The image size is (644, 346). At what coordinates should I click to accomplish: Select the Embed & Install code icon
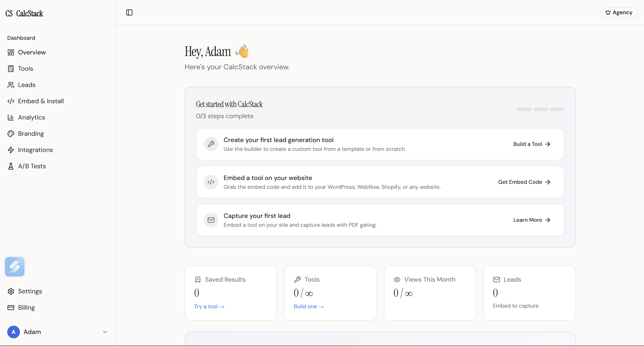point(11,101)
